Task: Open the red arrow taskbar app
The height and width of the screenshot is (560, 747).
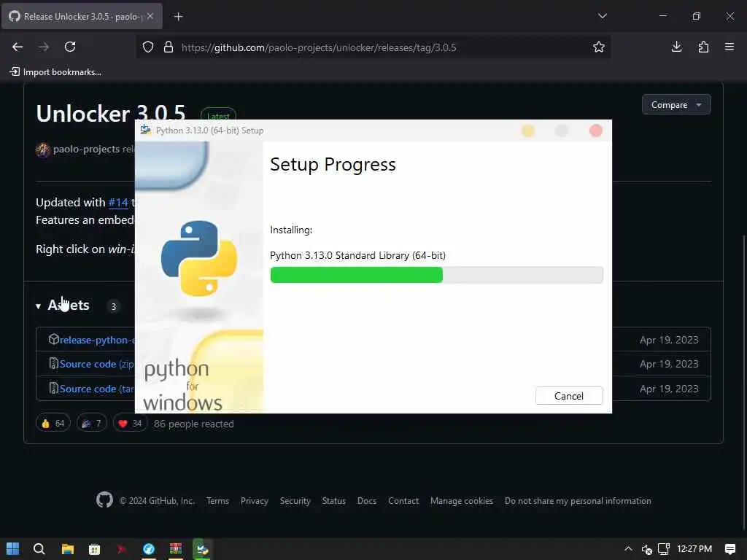Action: (x=122, y=549)
